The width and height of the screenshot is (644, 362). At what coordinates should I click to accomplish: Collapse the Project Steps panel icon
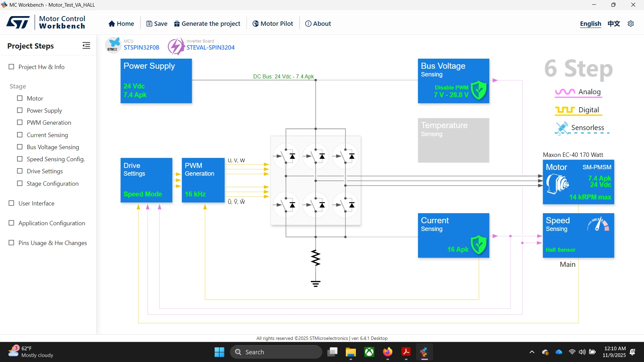pyautogui.click(x=86, y=46)
